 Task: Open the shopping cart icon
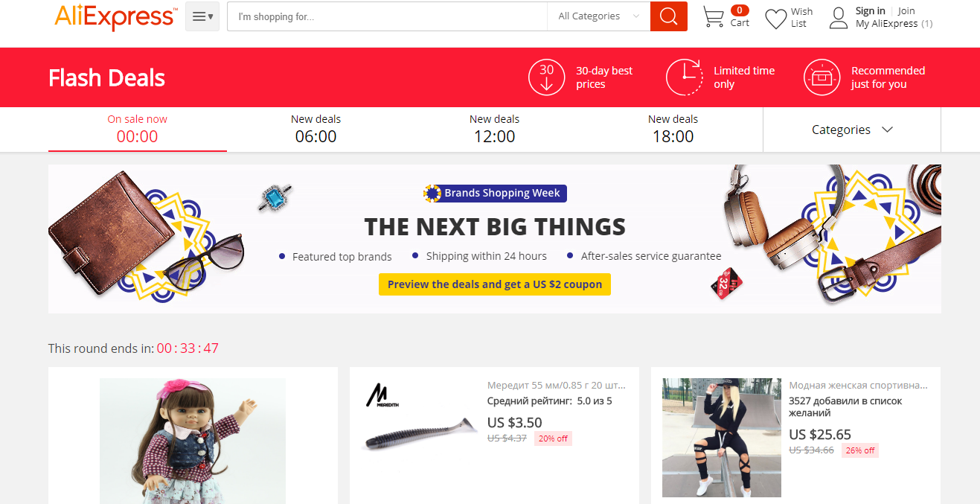(x=714, y=17)
